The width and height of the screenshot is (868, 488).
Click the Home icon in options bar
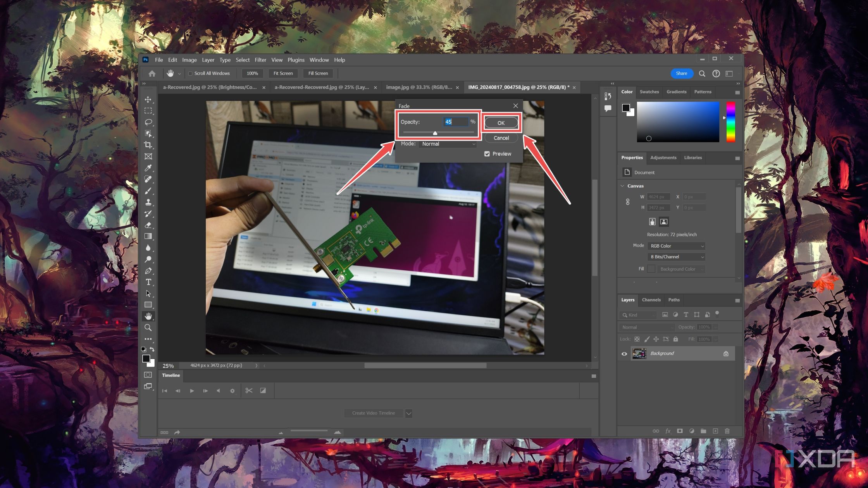(x=152, y=74)
